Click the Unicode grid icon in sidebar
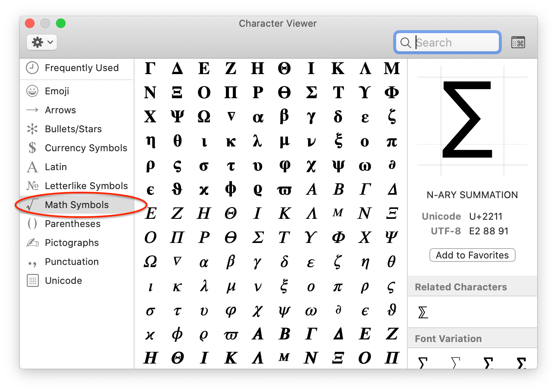The image size is (557, 392). (31, 280)
